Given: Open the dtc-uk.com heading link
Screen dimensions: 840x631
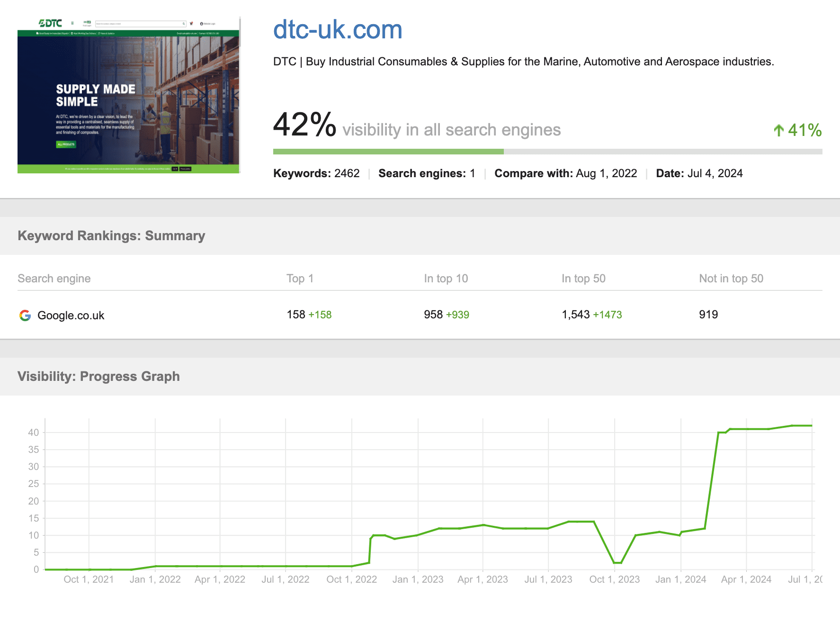Looking at the screenshot, I should click(x=337, y=30).
